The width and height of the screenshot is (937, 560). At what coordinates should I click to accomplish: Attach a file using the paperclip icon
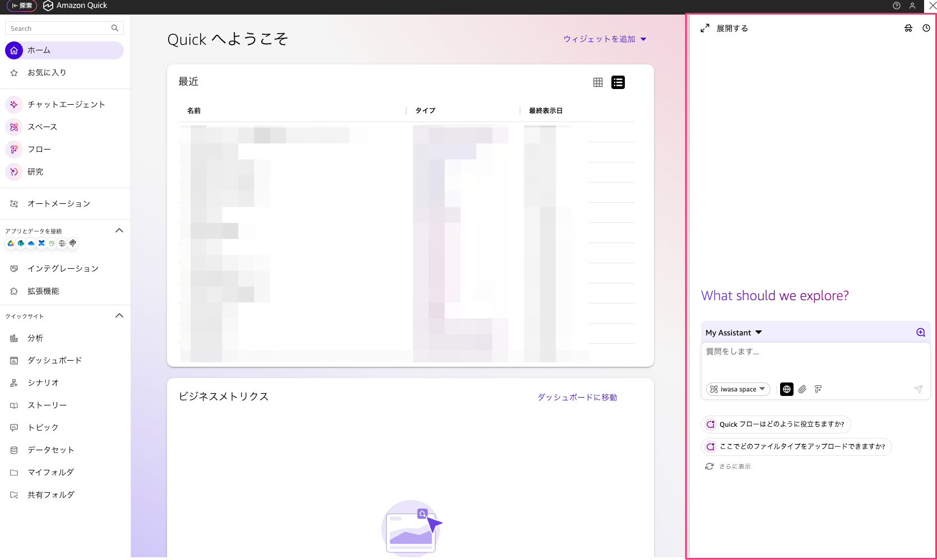tap(803, 389)
